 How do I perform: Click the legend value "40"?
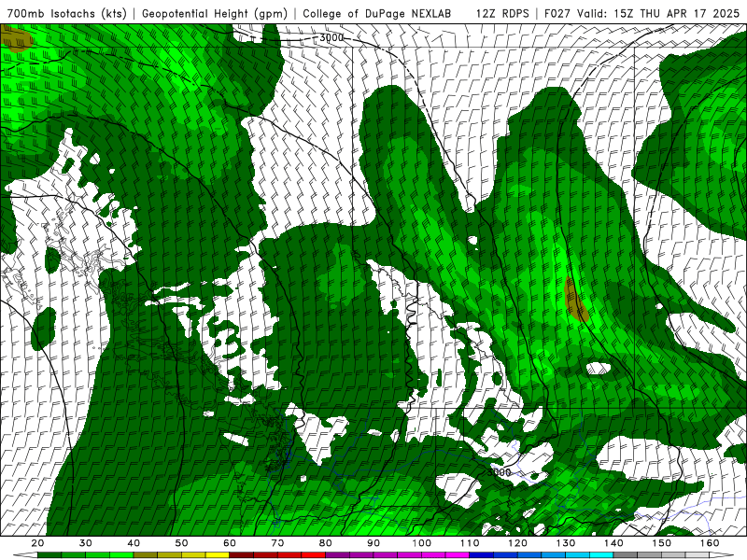(134, 543)
